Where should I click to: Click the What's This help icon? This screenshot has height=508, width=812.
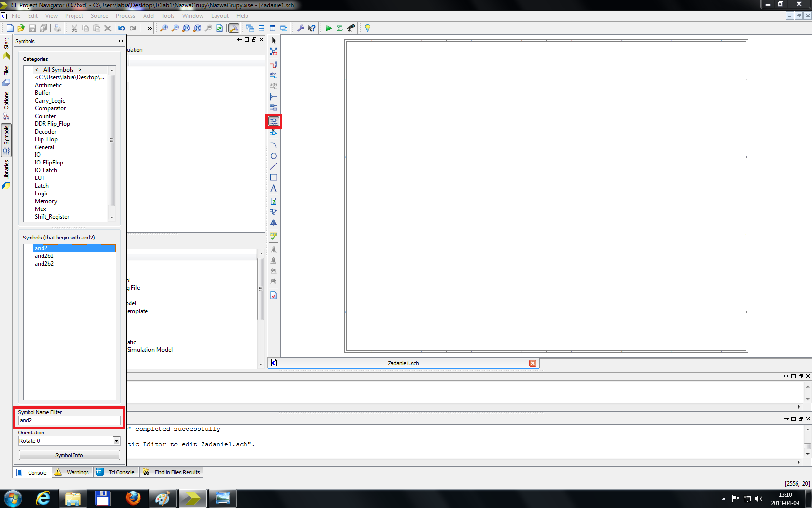tap(312, 28)
